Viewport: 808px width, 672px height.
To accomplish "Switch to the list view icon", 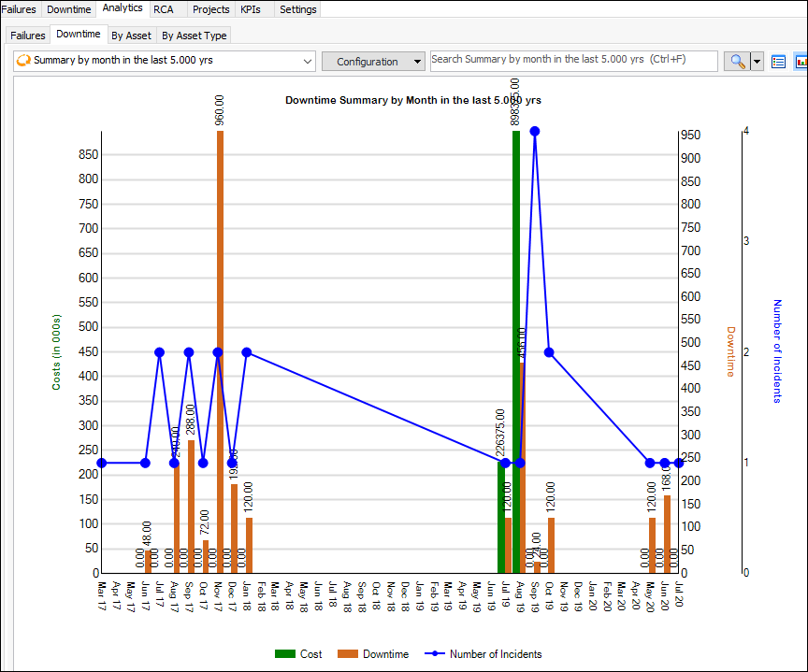I will click(778, 62).
